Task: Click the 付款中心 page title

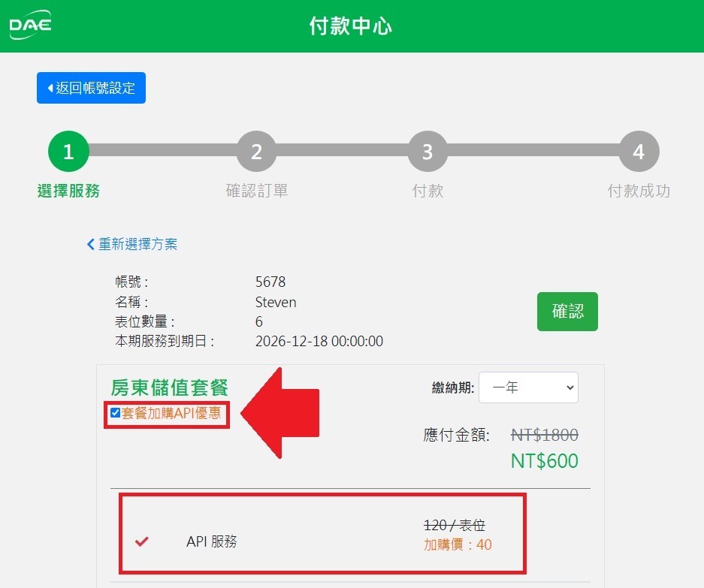Action: pos(351,26)
